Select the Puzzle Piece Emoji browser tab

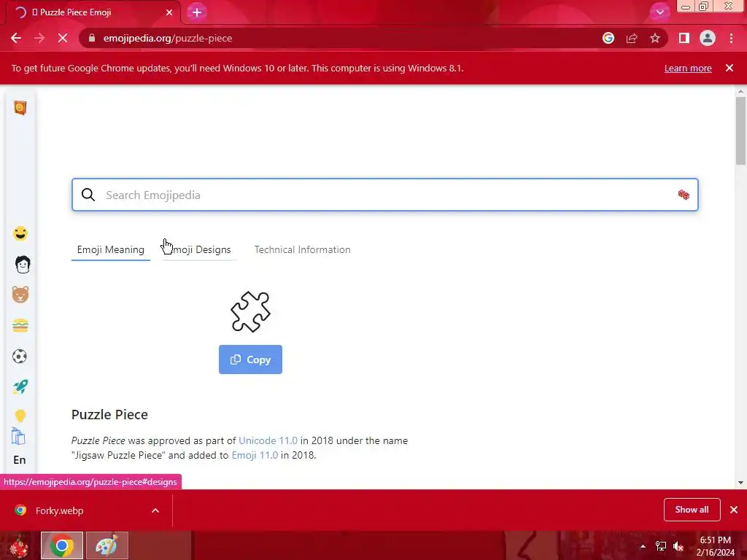point(93,12)
